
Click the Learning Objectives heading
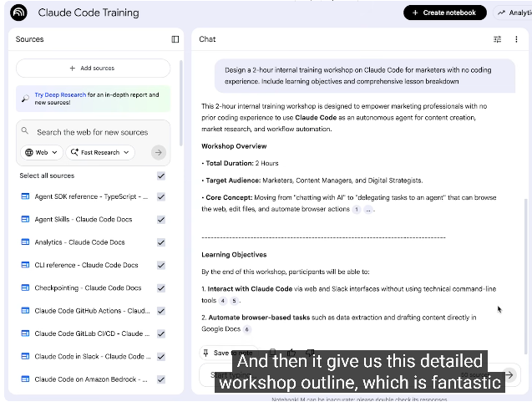coord(234,255)
